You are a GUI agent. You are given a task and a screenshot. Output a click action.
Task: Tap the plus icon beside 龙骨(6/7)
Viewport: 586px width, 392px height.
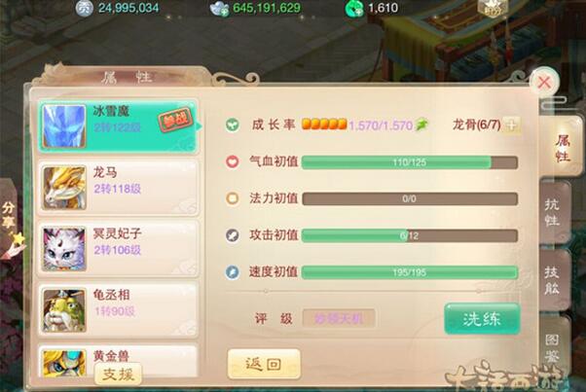click(511, 125)
